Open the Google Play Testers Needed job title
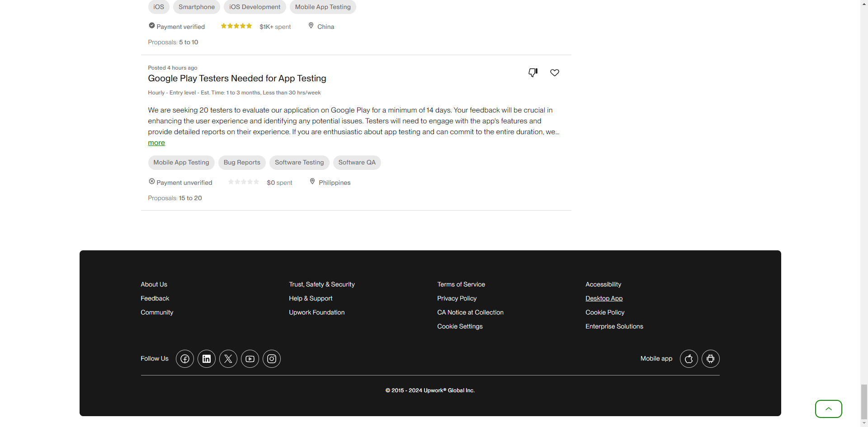This screenshot has height=427, width=868. tap(237, 79)
